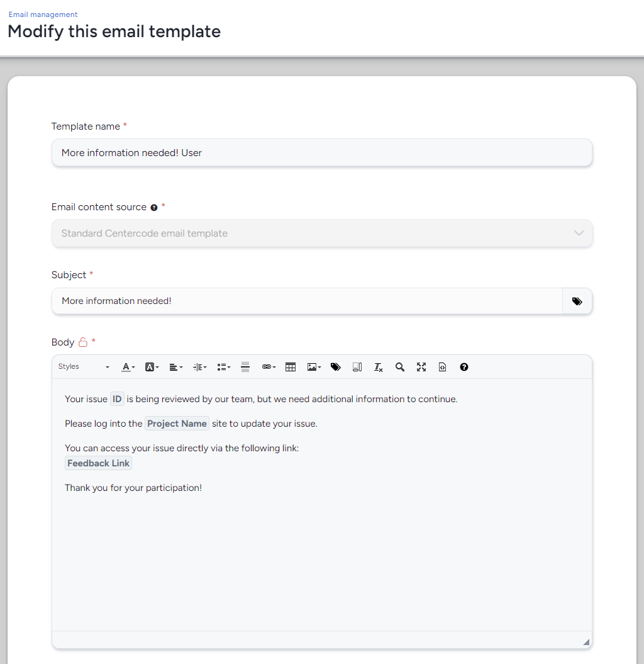Toggle source code view icon
The height and width of the screenshot is (664, 644).
(442, 367)
